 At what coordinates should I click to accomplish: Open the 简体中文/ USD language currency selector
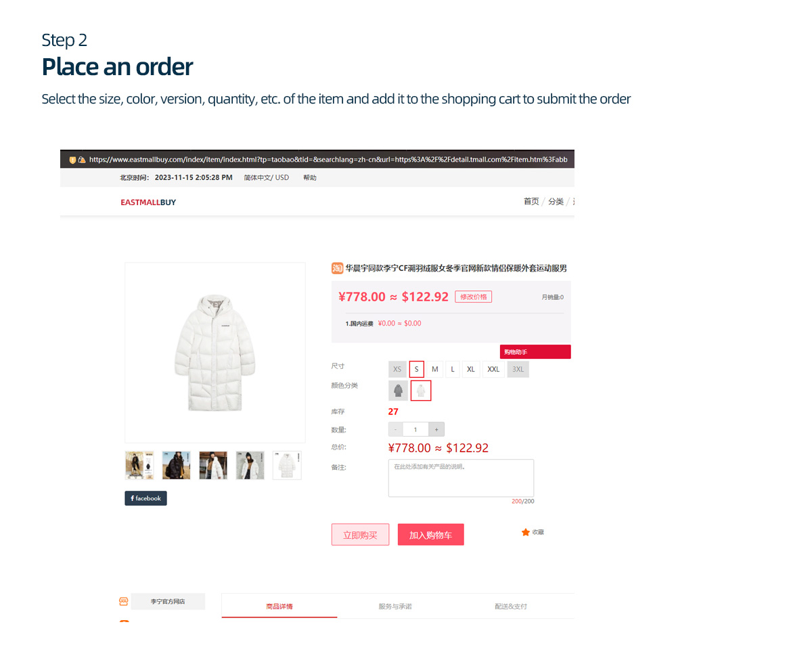coord(267,177)
